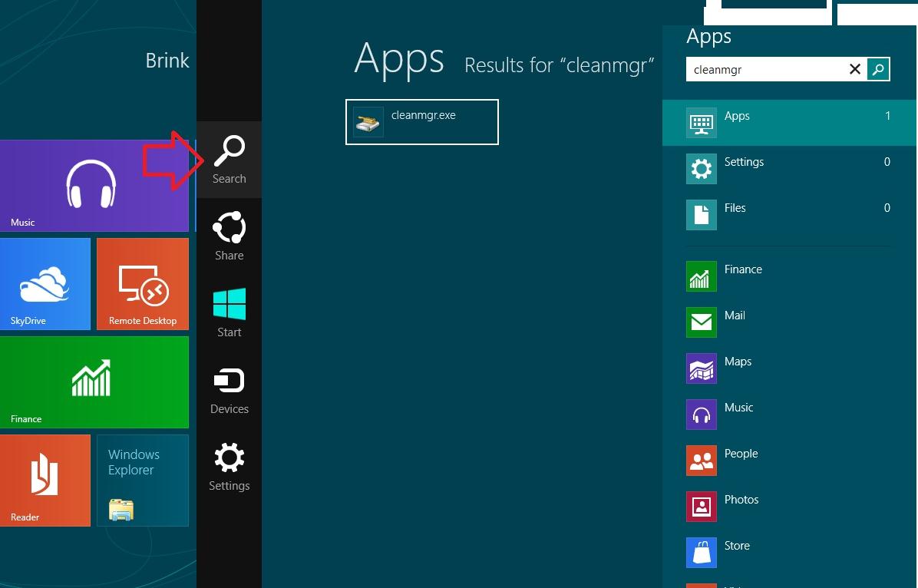
Task: Launch cleanmgr.exe from search results
Action: click(x=422, y=121)
